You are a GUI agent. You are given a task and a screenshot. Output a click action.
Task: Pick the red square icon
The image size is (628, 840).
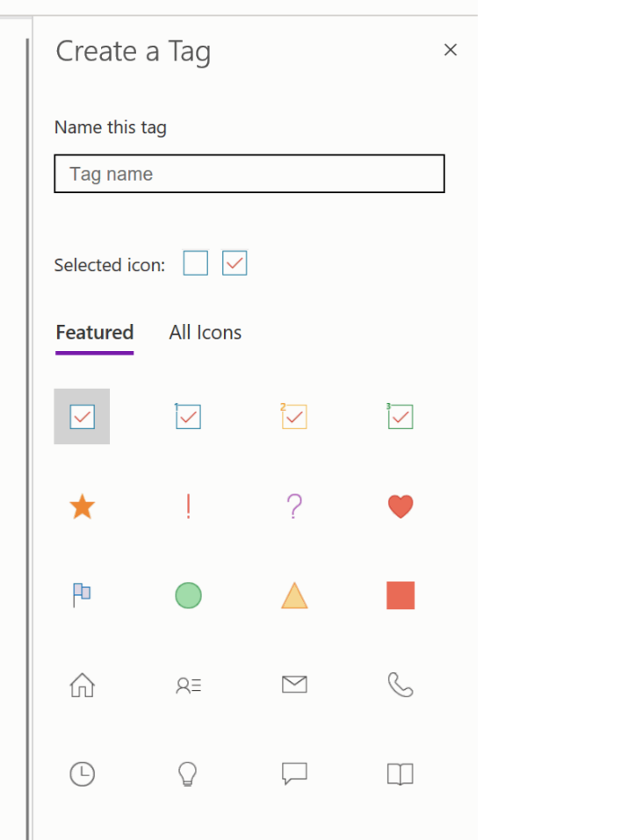(400, 595)
